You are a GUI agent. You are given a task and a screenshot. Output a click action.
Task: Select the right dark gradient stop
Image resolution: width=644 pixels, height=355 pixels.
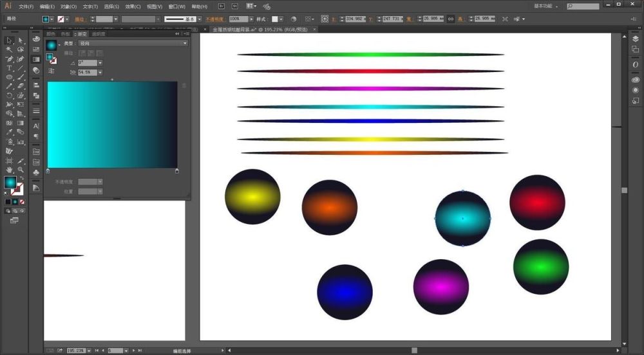[177, 170]
